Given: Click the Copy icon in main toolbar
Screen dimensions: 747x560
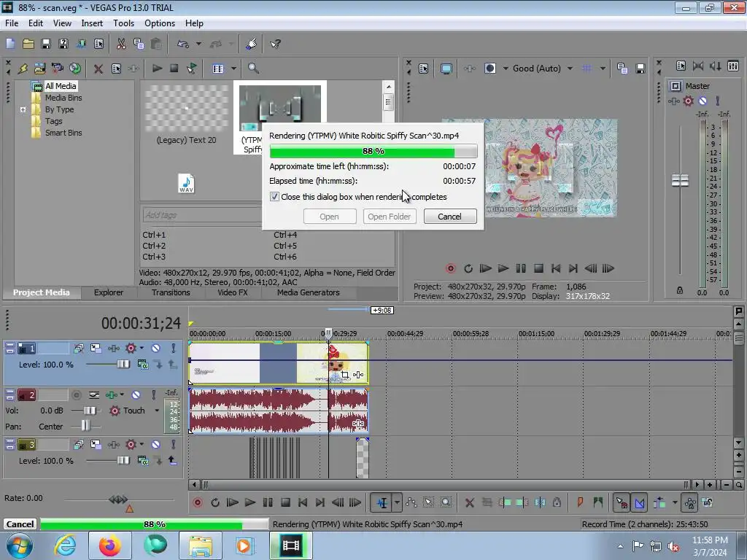Looking at the screenshot, I should click(139, 44).
